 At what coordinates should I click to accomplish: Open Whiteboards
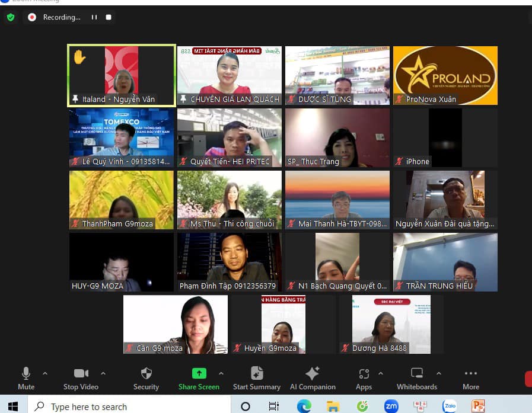(417, 378)
